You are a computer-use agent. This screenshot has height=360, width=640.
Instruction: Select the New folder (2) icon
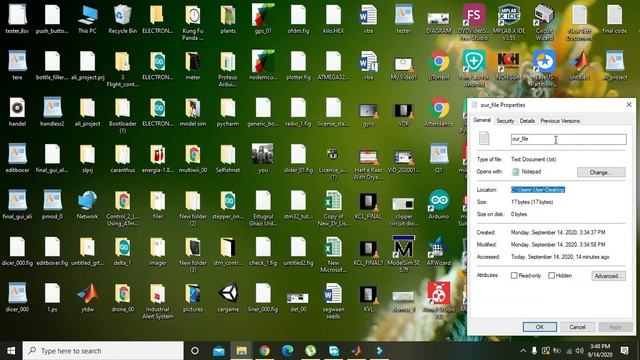pyautogui.click(x=193, y=208)
